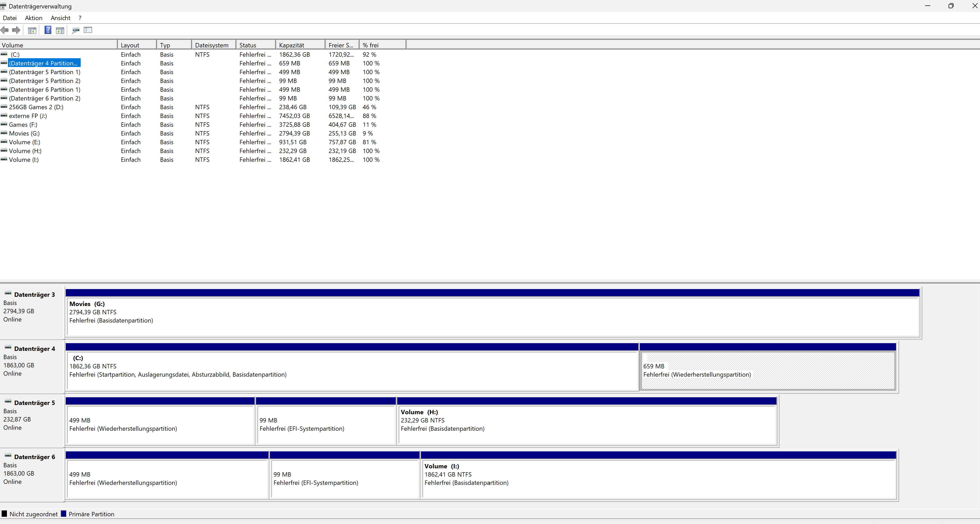Click the back navigation arrow icon
Image resolution: width=980 pixels, height=524 pixels.
point(5,30)
